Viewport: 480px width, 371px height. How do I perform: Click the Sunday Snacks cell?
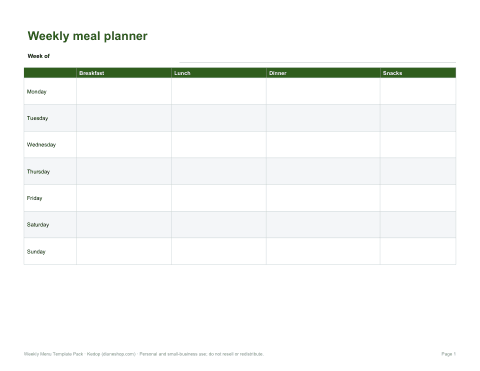[418, 251]
